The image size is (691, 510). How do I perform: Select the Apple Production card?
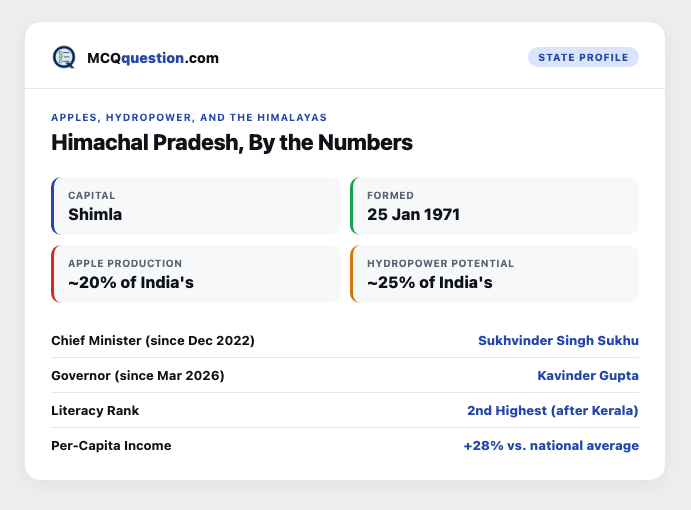195,274
